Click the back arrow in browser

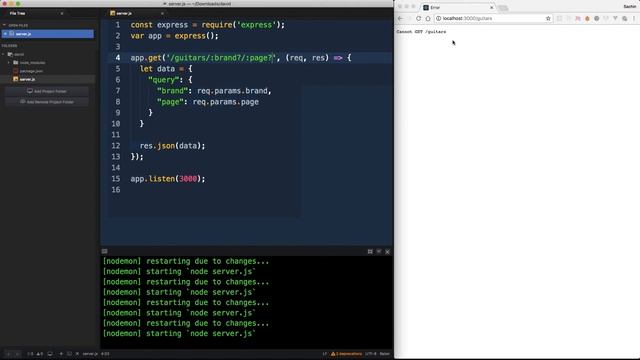coord(400,18)
